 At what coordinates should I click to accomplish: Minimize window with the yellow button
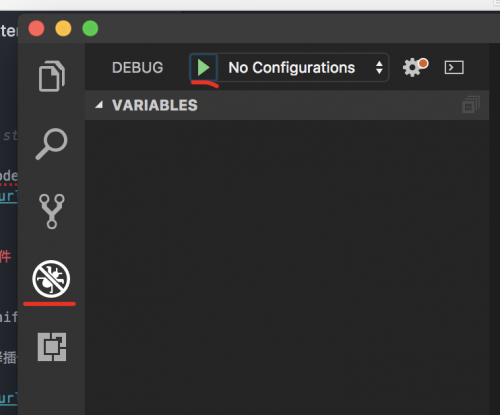[63, 28]
